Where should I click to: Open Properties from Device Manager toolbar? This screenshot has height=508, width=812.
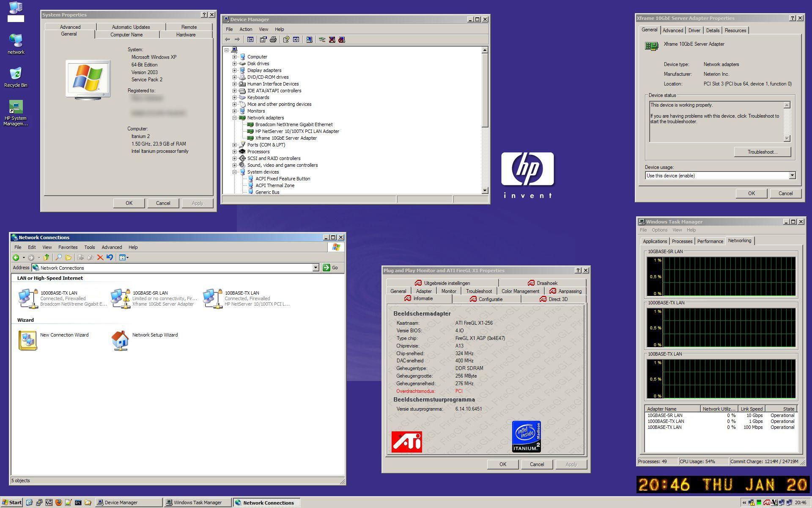coord(263,39)
